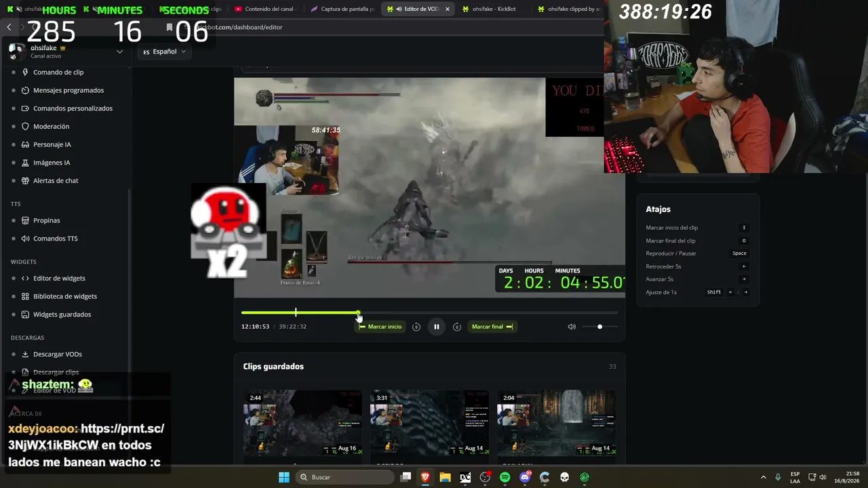Go to Comandos personalizados
This screenshot has height=488, width=868.
(x=73, y=108)
